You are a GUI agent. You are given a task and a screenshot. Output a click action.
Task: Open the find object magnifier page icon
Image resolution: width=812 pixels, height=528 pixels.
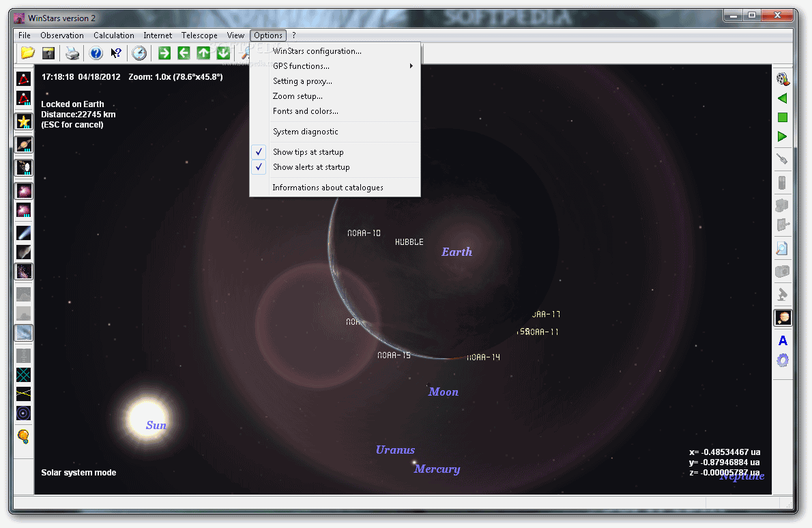point(783,248)
